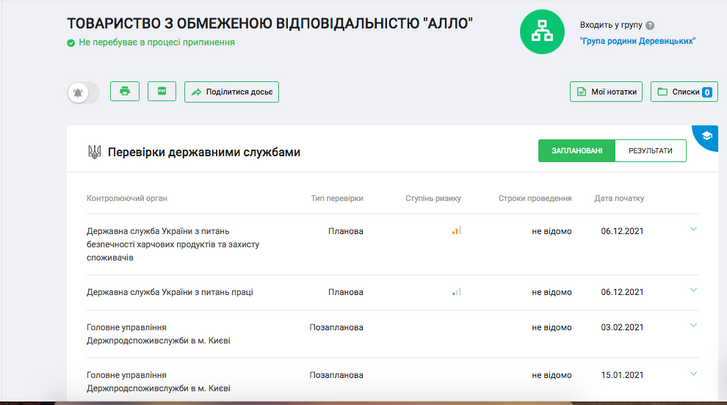Click the company title ТОВАРИСТВО З ОБМЕЖЕНОЮ ВІДПОВІДАЛЬНІСТЮ АЛЛО
Screen dimensions: 727x405
coord(270,23)
